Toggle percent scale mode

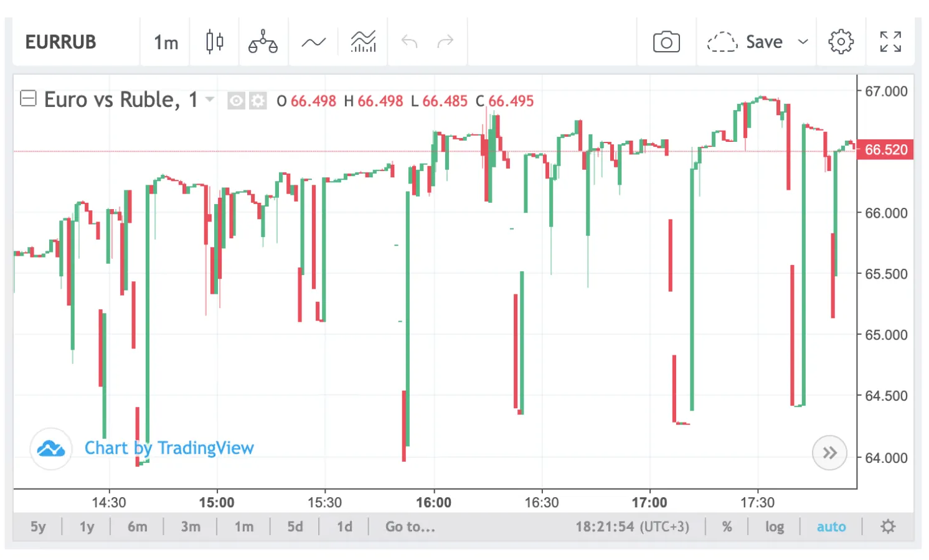click(x=727, y=527)
